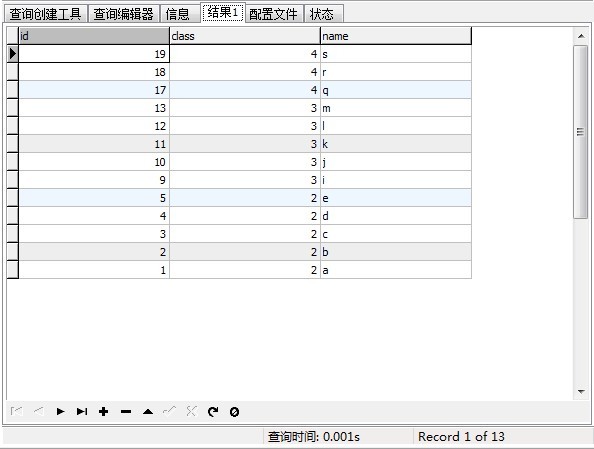594x449 pixels.
Task: Click scrollbar up arrow
Action: click(x=581, y=36)
